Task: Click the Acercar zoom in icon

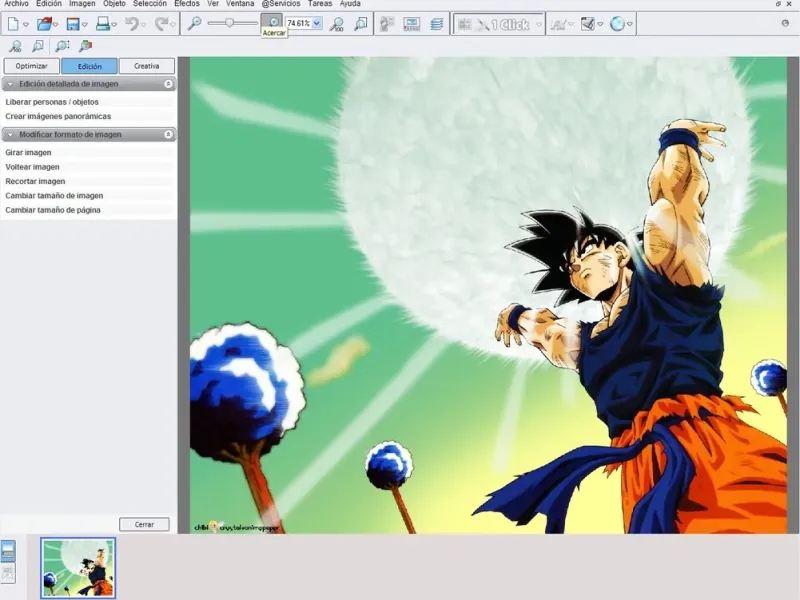Action: point(271,22)
